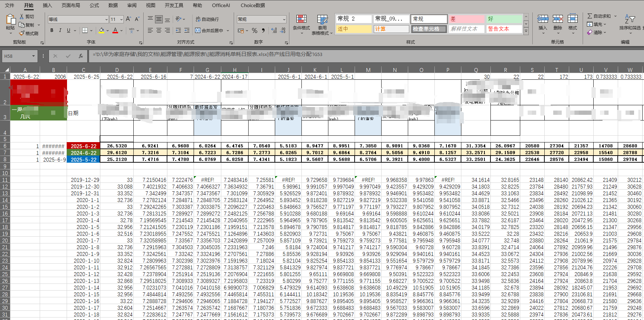Image resolution: width=644 pixels, height=320 pixels.
Task: Click the insert function fx icon
Action: pyautogui.click(x=81, y=56)
